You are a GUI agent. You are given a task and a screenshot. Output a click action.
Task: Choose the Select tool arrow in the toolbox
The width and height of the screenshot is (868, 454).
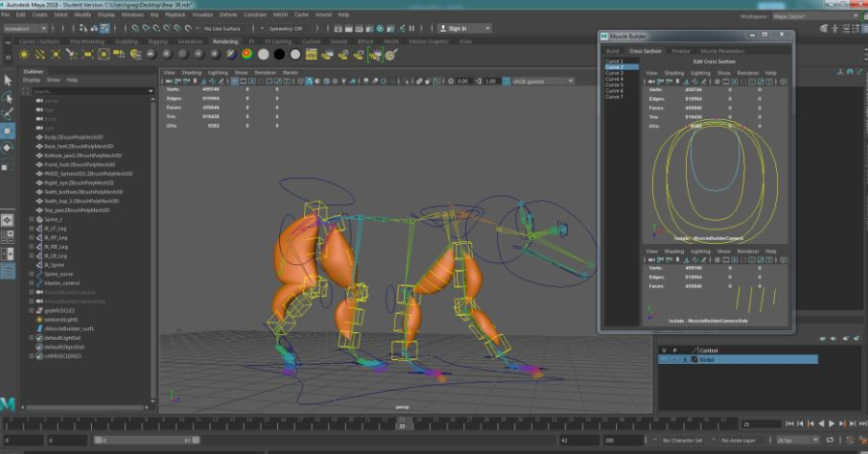(8, 80)
